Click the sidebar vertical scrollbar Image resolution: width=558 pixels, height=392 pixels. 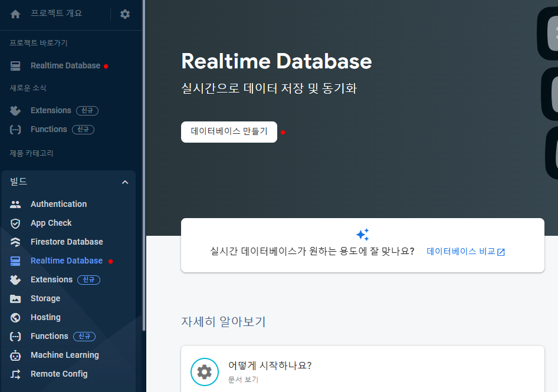(144, 166)
